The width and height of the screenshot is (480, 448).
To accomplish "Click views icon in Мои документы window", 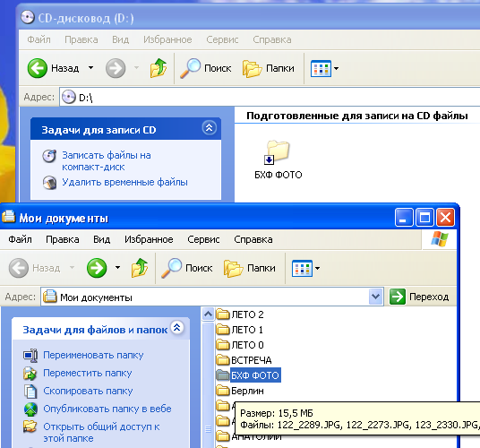I will [x=302, y=268].
